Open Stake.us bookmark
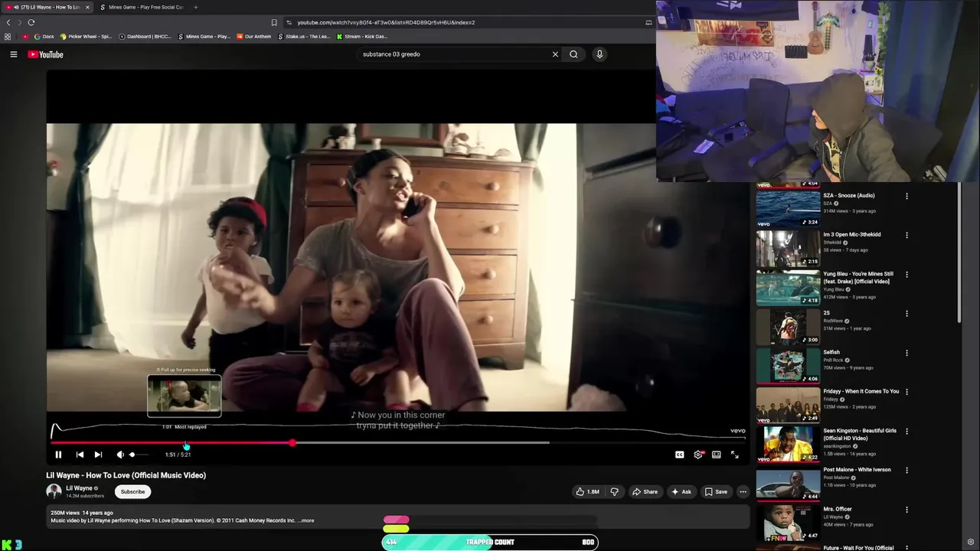 (x=304, y=37)
